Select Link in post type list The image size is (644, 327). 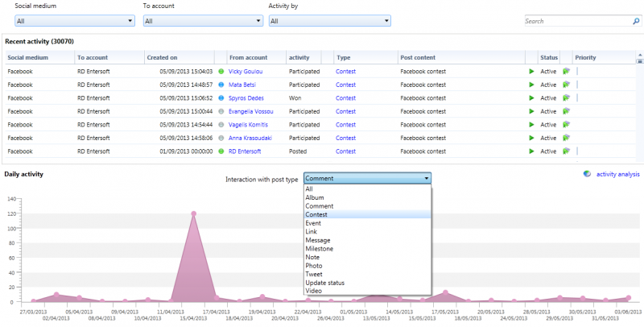pyautogui.click(x=368, y=232)
